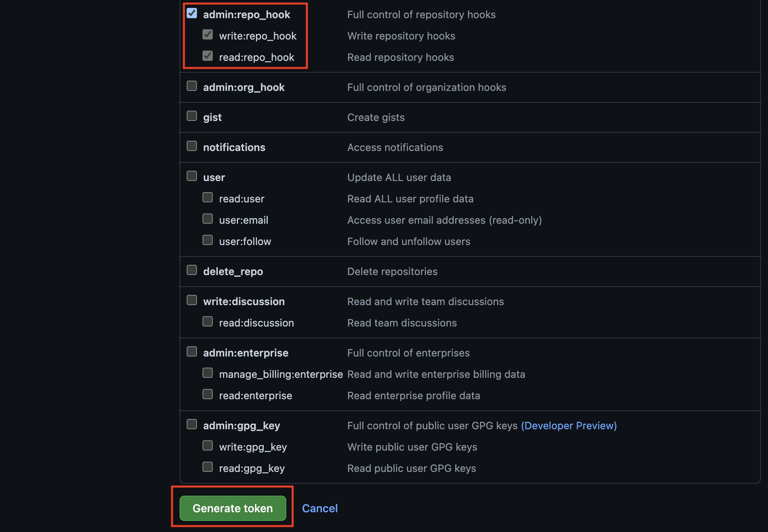Enable the admin:gpg_key scope
This screenshot has width=768, height=532.
click(x=192, y=424)
